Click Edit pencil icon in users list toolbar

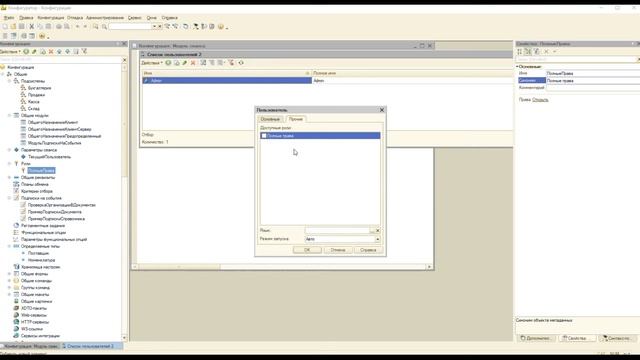click(x=184, y=63)
